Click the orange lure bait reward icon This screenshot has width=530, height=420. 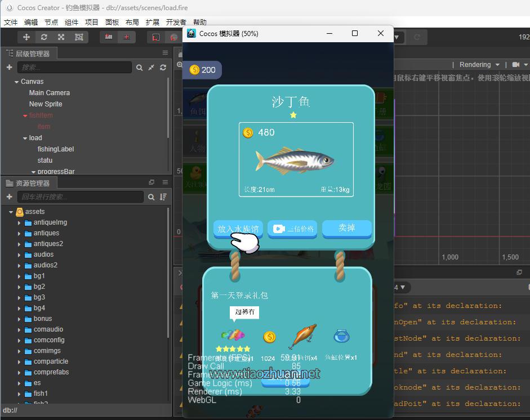point(303,336)
